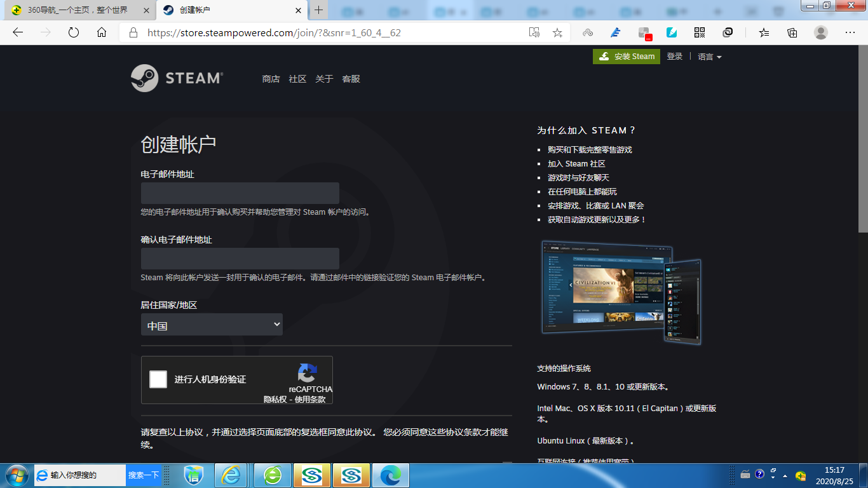Reload the current page
868x488 pixels.
pyautogui.click(x=74, y=32)
